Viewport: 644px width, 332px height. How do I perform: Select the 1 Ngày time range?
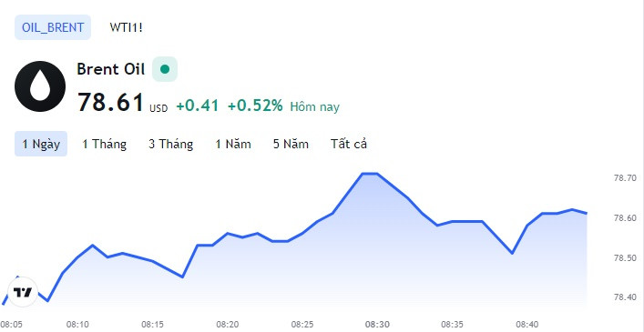coord(41,144)
